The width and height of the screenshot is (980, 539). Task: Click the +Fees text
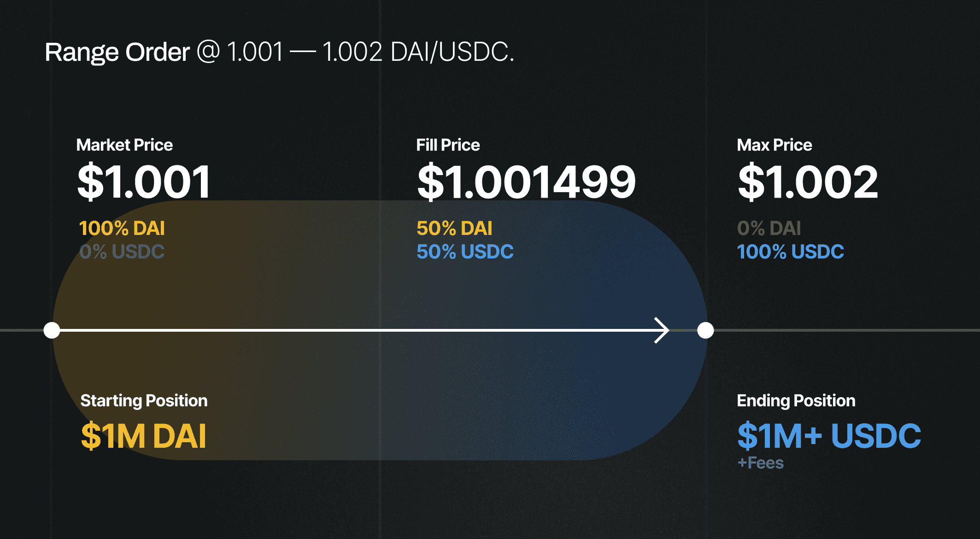click(760, 463)
